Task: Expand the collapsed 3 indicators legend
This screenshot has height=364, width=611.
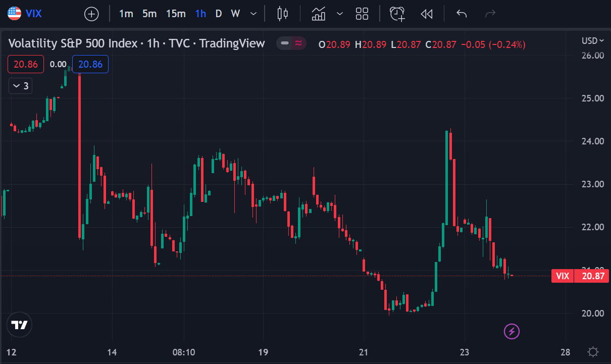Action: [20, 86]
